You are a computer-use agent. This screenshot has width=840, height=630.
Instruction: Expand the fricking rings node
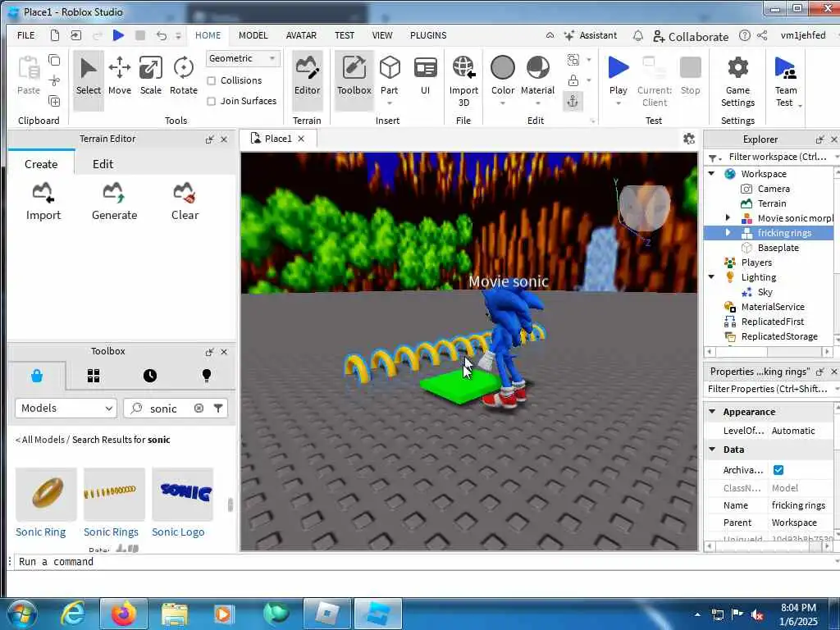coord(728,232)
